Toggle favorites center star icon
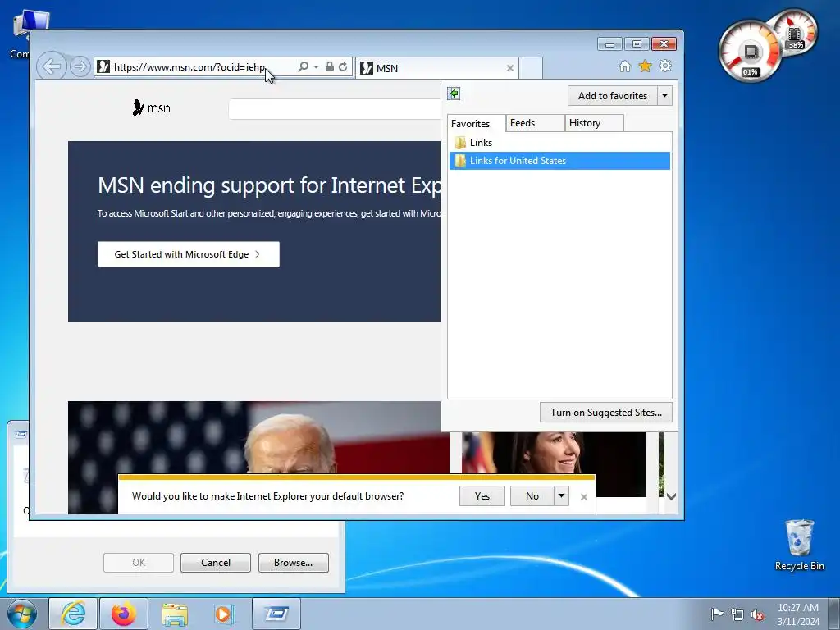Screen dimensions: 840x630 coord(645,66)
